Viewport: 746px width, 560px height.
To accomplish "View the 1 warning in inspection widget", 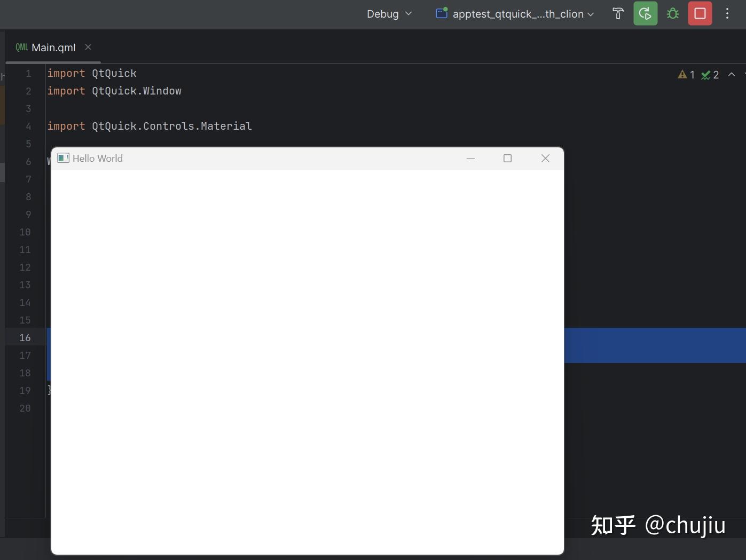I will [x=686, y=75].
